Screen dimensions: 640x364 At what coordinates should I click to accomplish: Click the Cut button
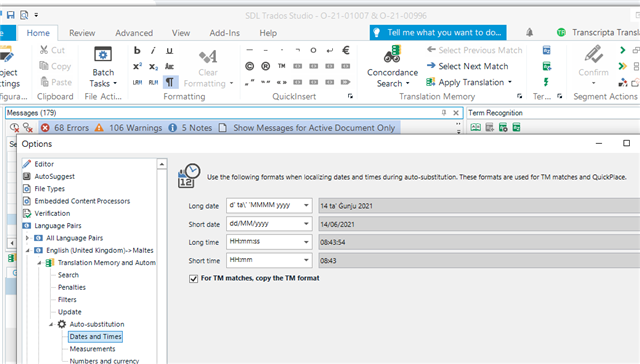(52, 50)
